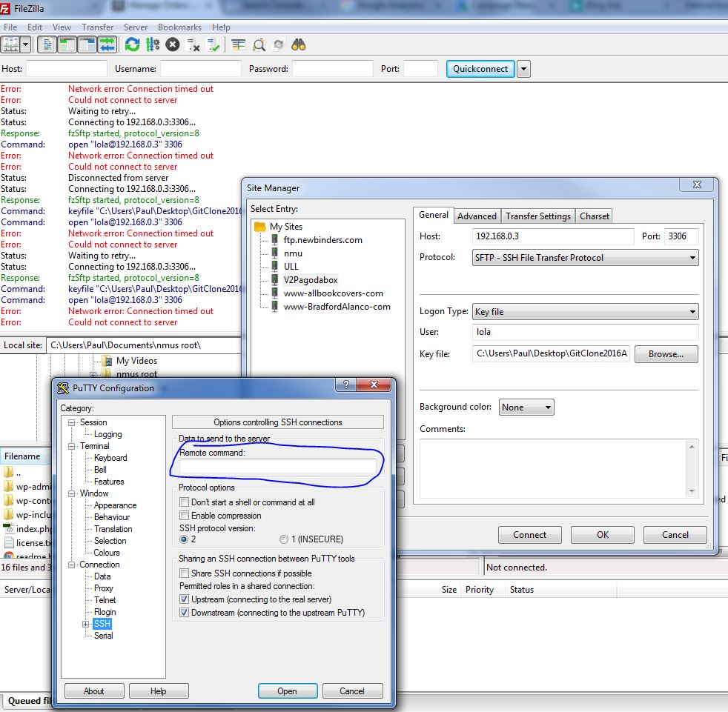This screenshot has height=712, width=728.
Task: Open the Edit menu
Action: [35, 27]
